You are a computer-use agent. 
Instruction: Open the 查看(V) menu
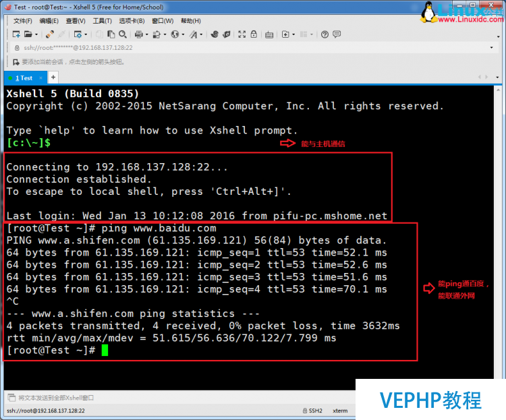tap(76, 21)
